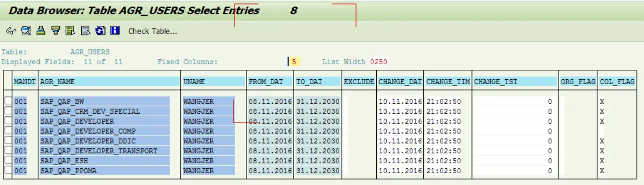Click the blue refresh icon

[100, 31]
